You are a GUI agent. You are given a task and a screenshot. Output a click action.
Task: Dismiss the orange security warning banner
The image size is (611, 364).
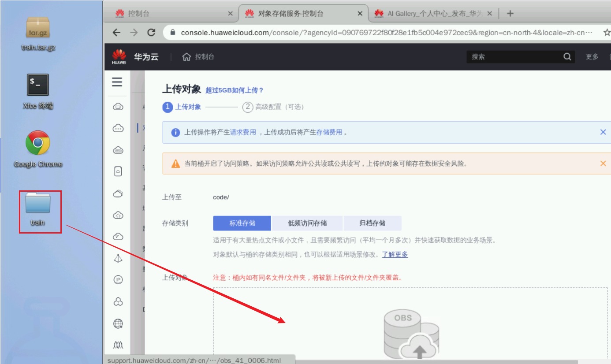click(603, 163)
